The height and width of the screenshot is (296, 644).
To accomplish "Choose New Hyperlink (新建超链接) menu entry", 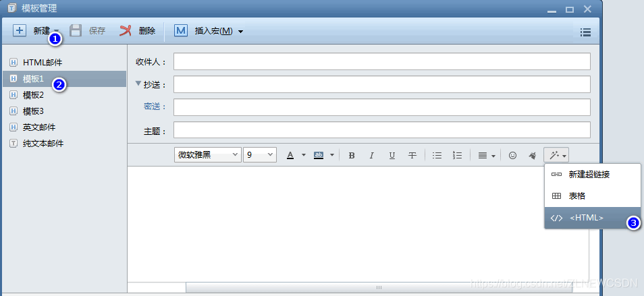I will click(x=592, y=174).
